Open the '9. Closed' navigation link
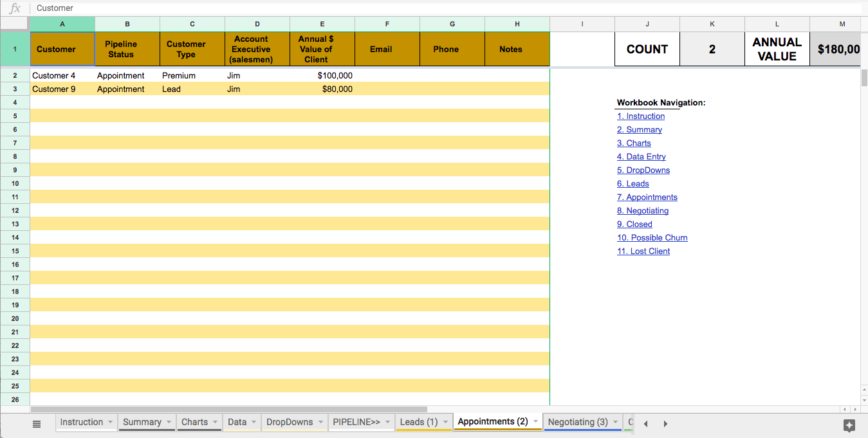Viewport: 868px width, 438px height. coord(634,224)
